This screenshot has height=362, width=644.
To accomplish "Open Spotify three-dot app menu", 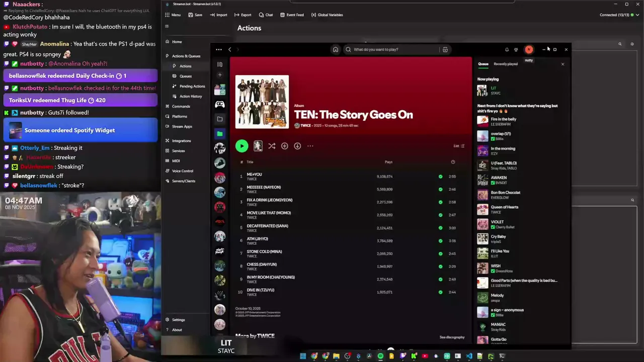I will pos(218,49).
